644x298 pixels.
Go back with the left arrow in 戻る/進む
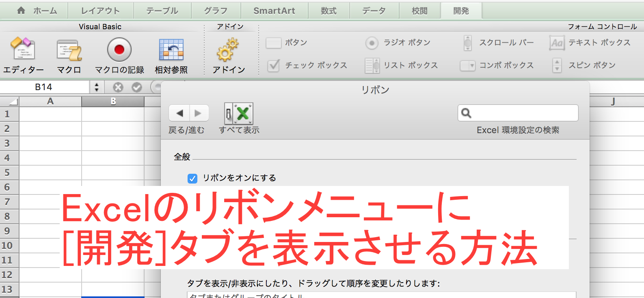coord(179,113)
